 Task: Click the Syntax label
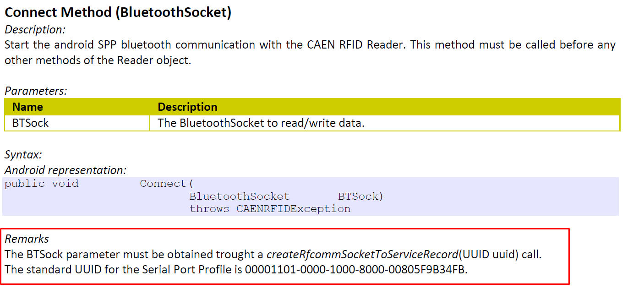(x=23, y=155)
